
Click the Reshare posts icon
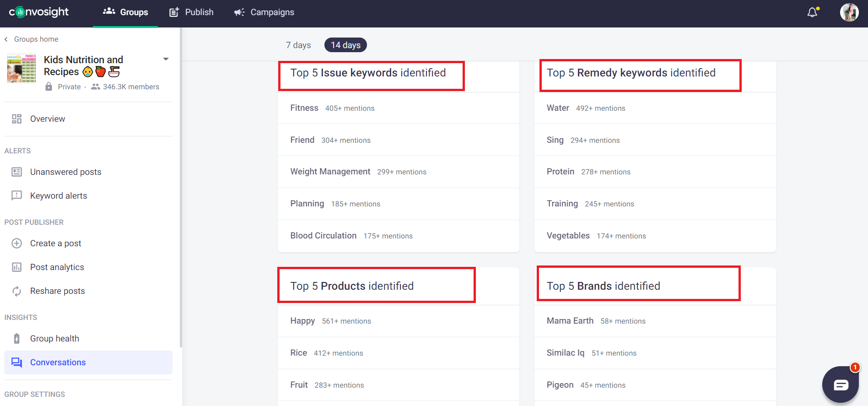17,291
